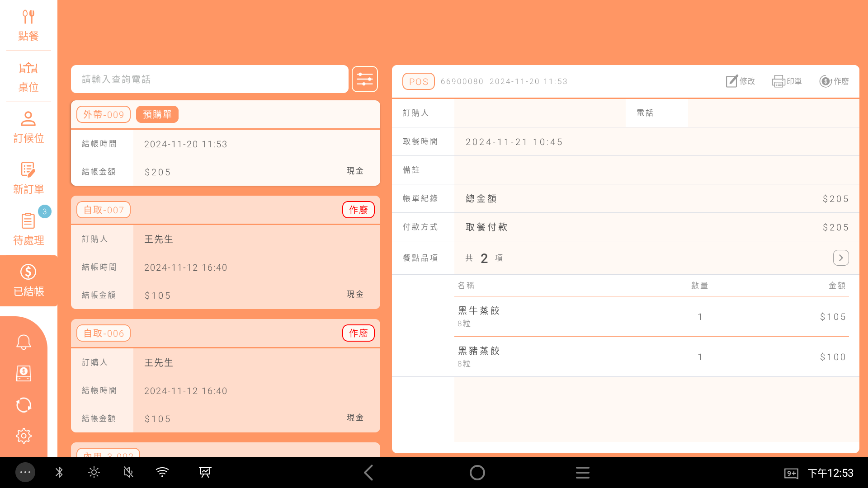
Task: Click the sync refresh icon
Action: 24,405
